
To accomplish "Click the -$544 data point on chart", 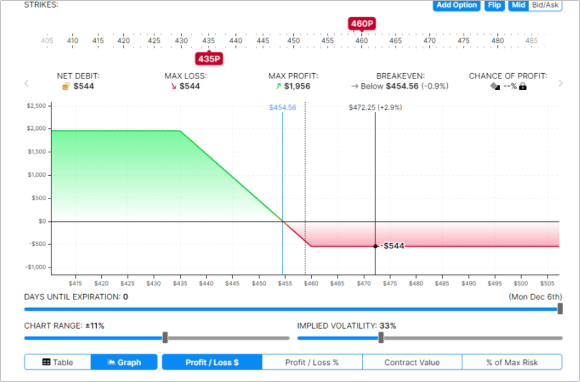I will pos(375,246).
